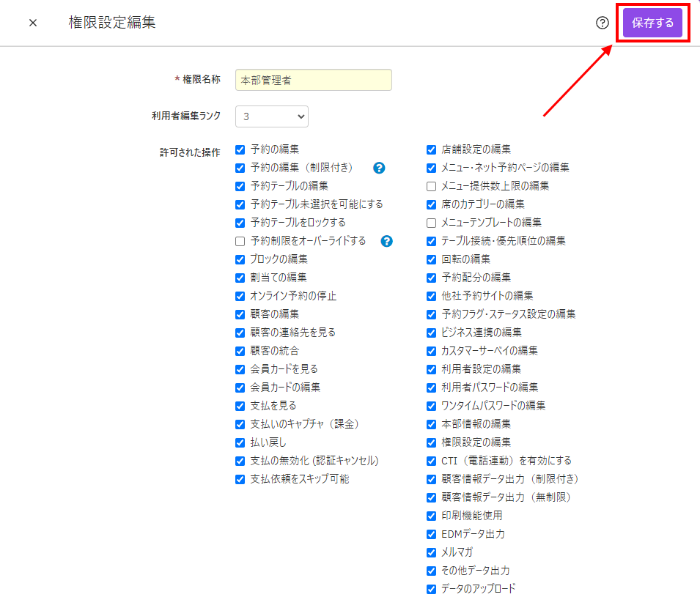Disable the 払い戻し permission checkbox

[x=240, y=442]
